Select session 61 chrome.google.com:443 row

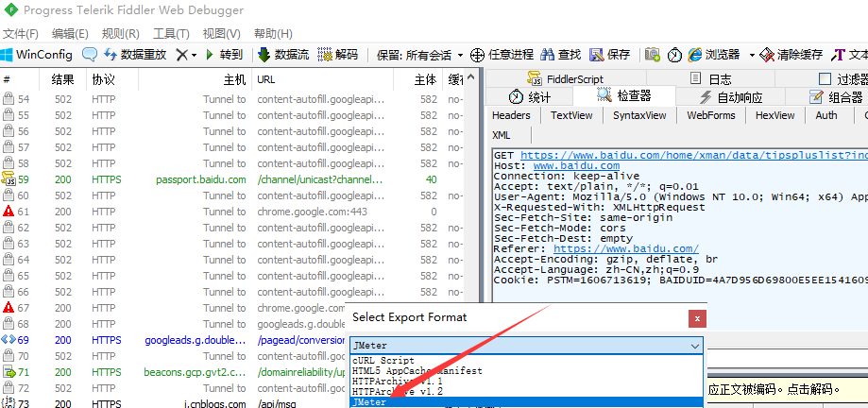pyautogui.click(x=232, y=212)
